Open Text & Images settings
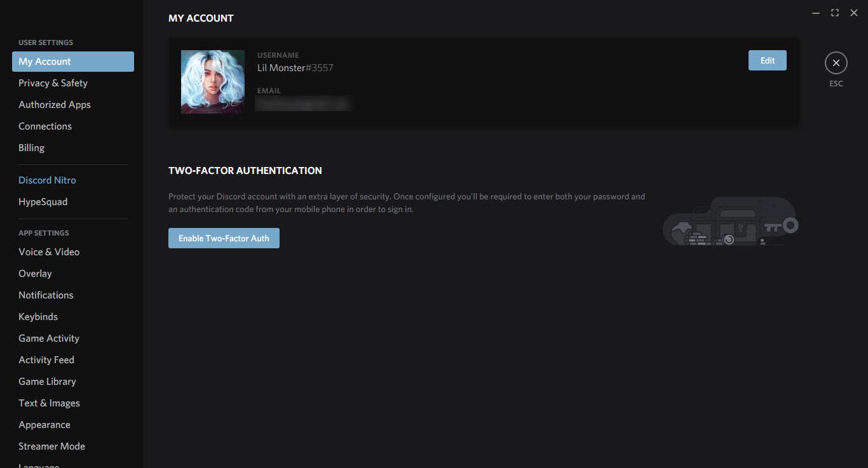Image resolution: width=868 pixels, height=468 pixels. [73, 403]
